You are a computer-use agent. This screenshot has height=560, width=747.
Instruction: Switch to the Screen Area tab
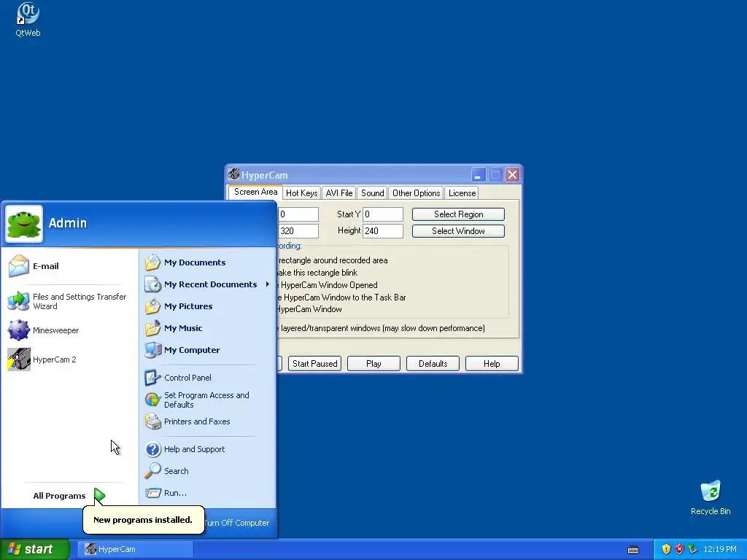[255, 192]
